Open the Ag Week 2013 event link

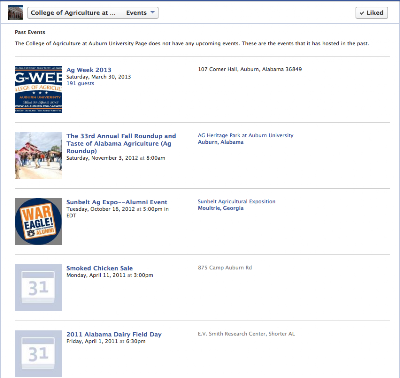click(89, 70)
